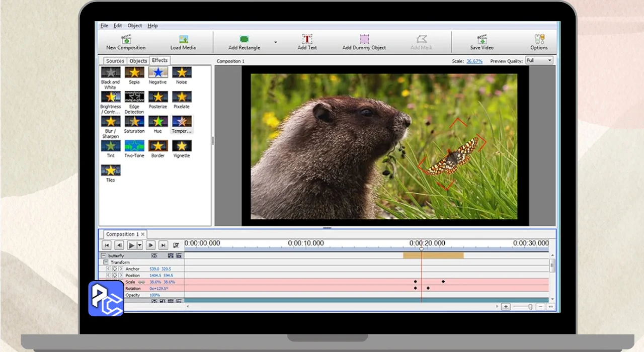Image resolution: width=644 pixels, height=352 pixels.
Task: Open the Options settings icon
Action: point(538,39)
